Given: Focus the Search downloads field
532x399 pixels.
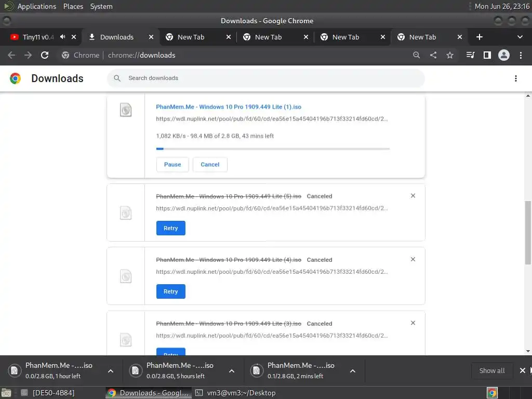Looking at the screenshot, I should 266,78.
